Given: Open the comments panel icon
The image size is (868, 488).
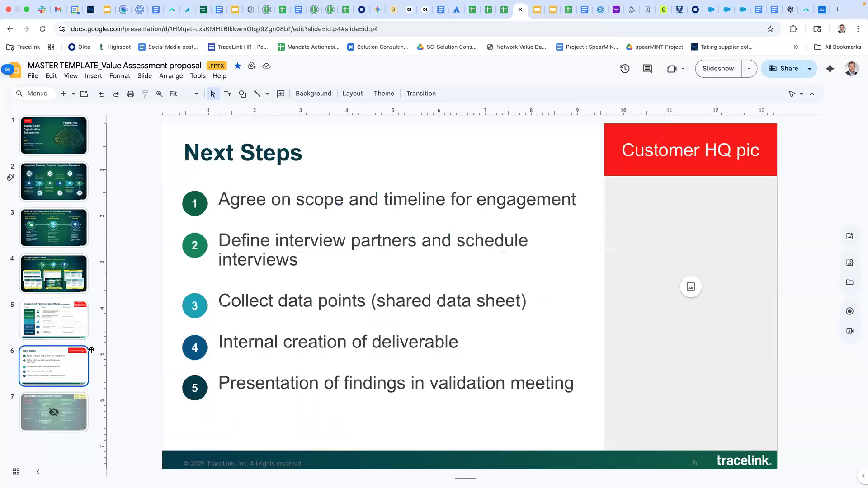Looking at the screenshot, I should pos(647,69).
